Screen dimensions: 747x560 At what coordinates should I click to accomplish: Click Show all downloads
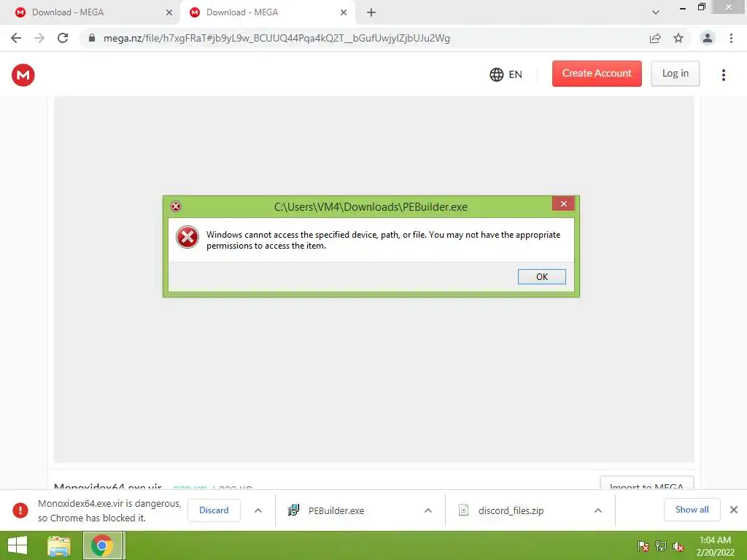692,510
